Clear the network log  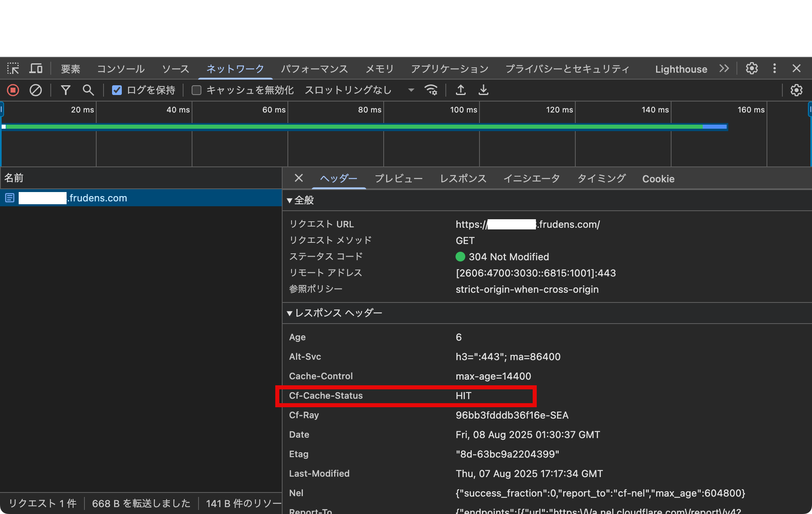click(36, 90)
